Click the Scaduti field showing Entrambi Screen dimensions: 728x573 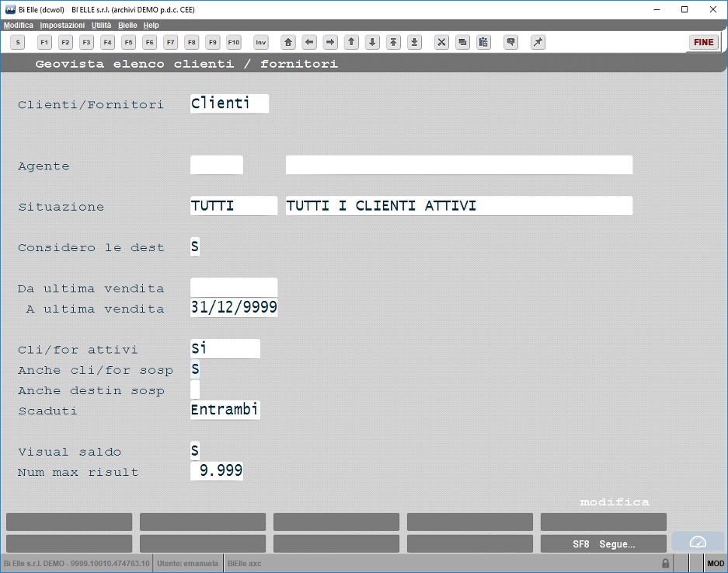(x=225, y=410)
